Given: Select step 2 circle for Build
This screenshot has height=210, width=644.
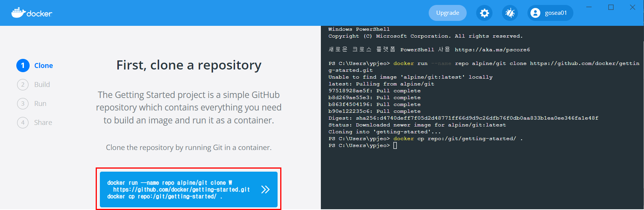Looking at the screenshot, I should [x=23, y=84].
